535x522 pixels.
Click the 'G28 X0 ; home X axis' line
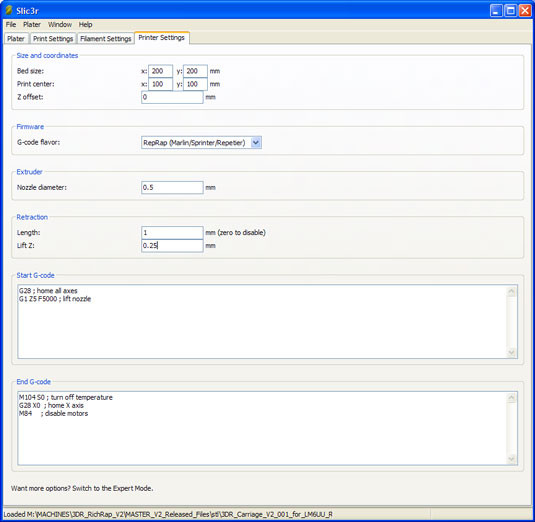click(51, 405)
